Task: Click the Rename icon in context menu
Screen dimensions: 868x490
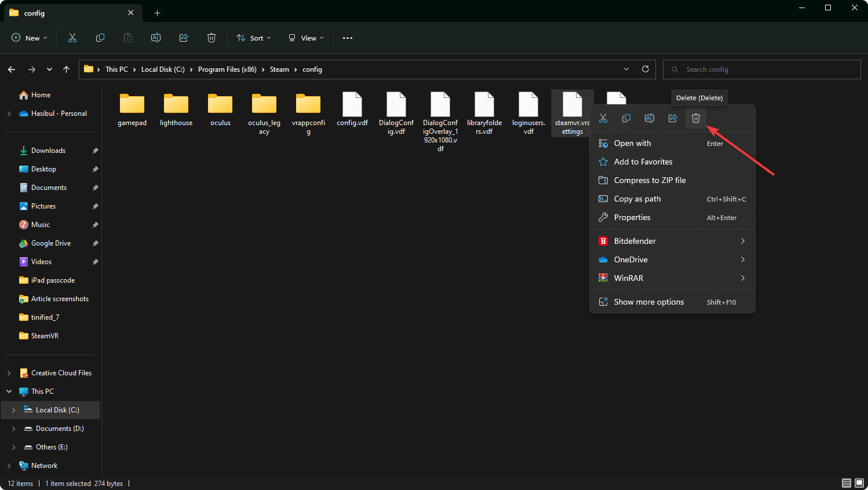Action: coord(650,118)
